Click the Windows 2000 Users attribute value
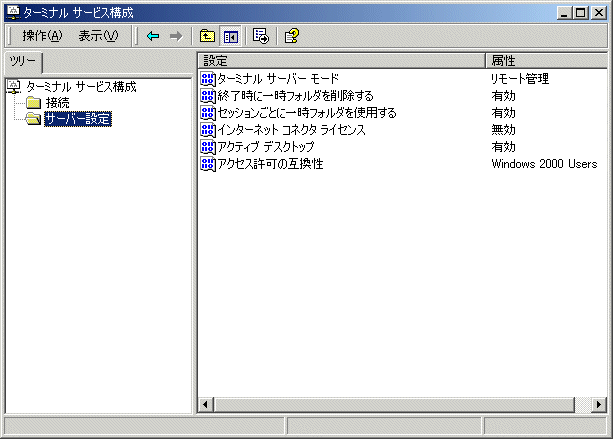This screenshot has height=439, width=613. tap(544, 164)
